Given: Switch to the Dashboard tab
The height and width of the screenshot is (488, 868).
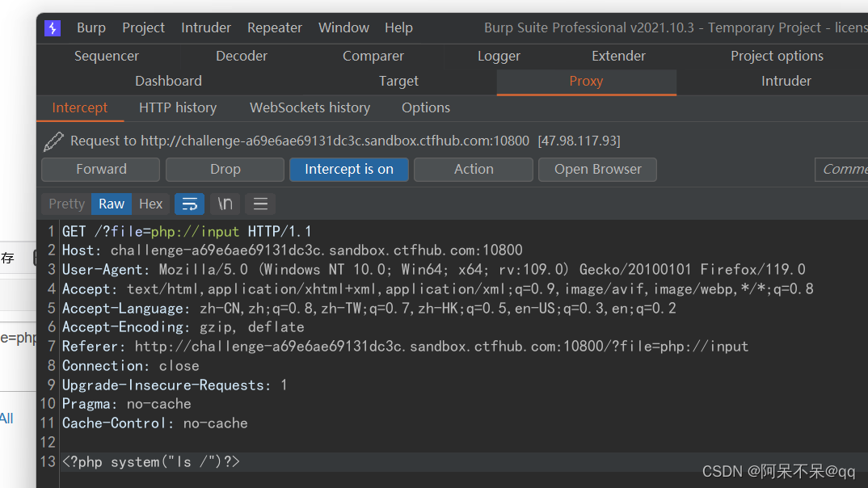Looking at the screenshot, I should pyautogui.click(x=168, y=82).
